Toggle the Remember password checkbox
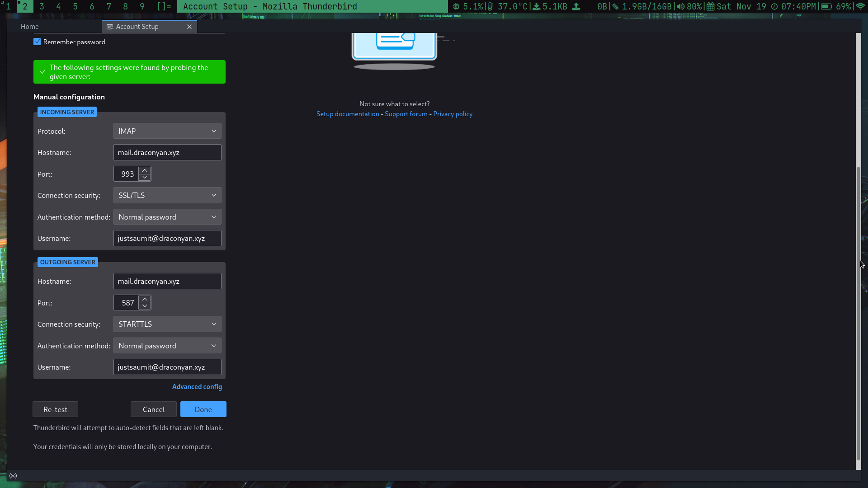 coord(37,42)
